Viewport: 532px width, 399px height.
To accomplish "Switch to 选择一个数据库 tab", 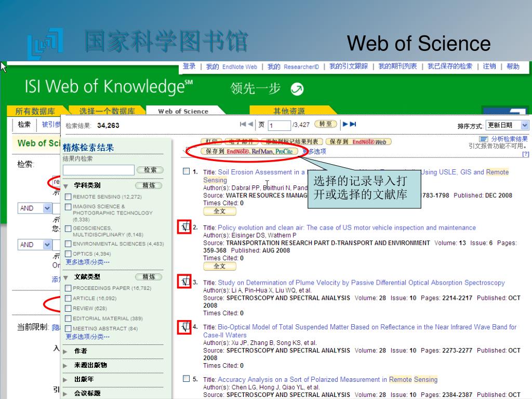I will click(x=107, y=111).
